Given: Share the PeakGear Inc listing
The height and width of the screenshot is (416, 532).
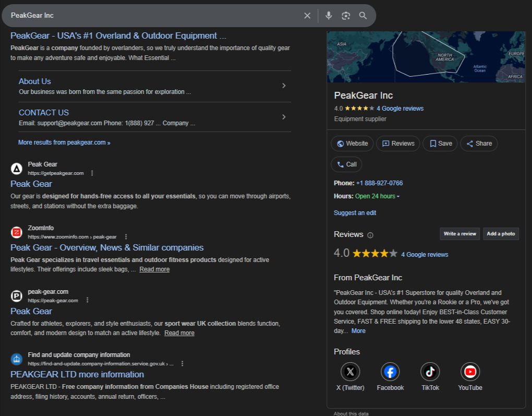Looking at the screenshot, I should click(x=479, y=144).
